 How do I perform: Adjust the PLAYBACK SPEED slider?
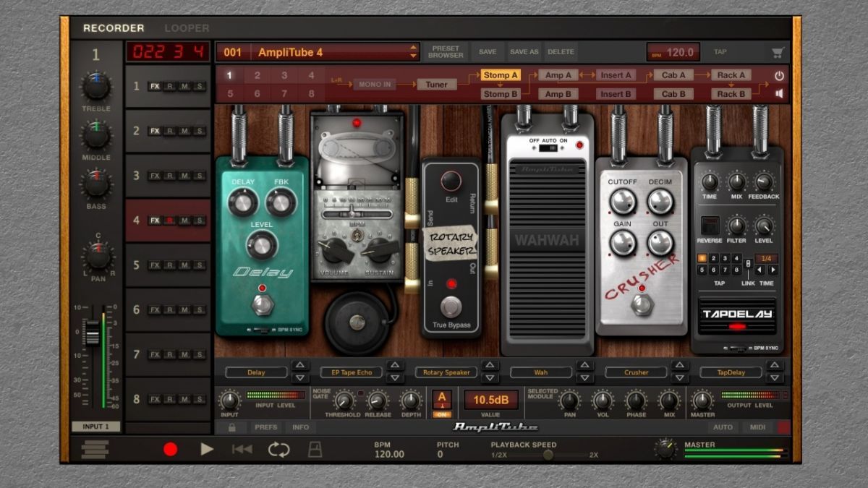pyautogui.click(x=548, y=455)
